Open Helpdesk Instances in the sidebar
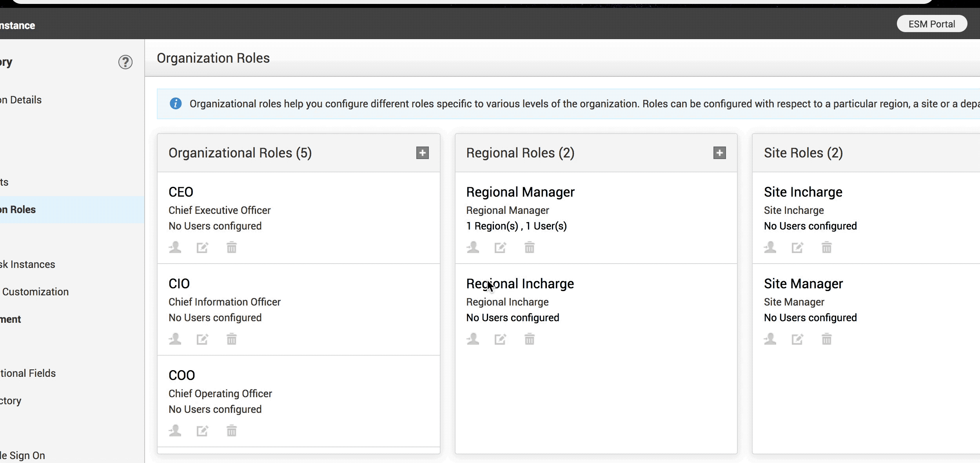The width and height of the screenshot is (980, 463). tap(27, 264)
